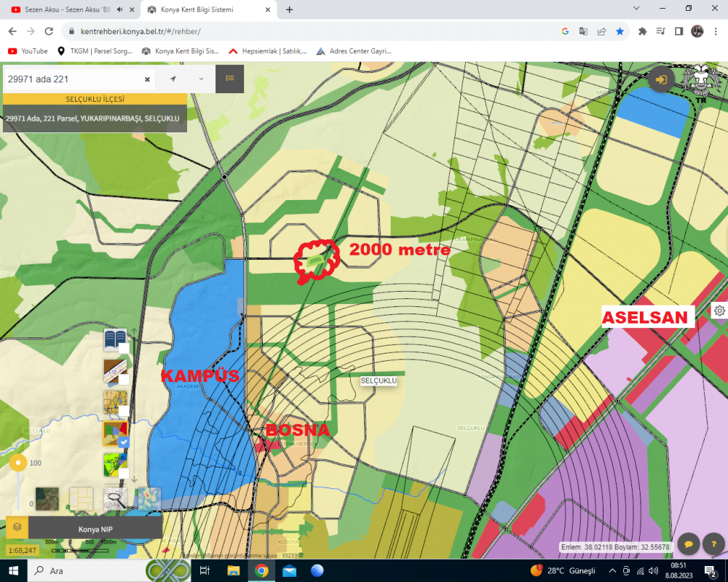Clear the search box with the X icon
The width and height of the screenshot is (728, 582).
pyautogui.click(x=147, y=79)
